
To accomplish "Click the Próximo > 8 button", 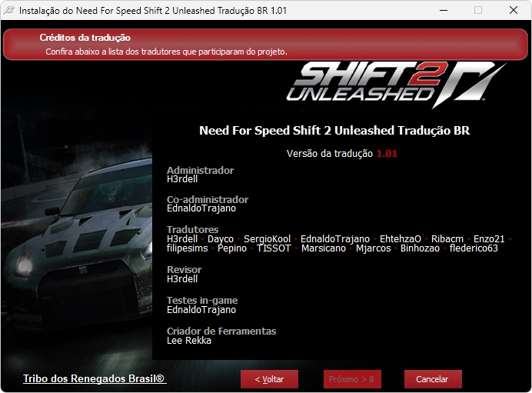I will click(x=352, y=379).
